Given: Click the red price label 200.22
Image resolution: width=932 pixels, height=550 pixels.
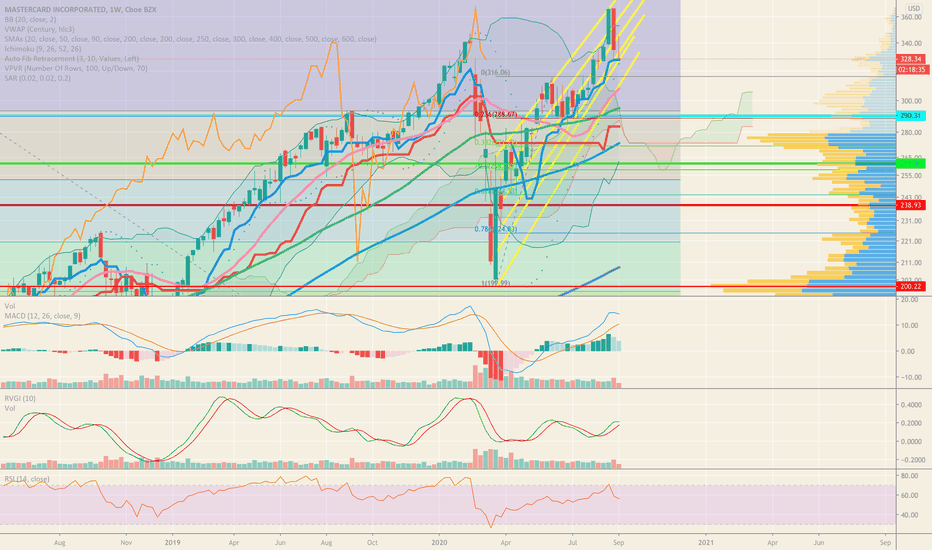Looking at the screenshot, I should coord(911,287).
